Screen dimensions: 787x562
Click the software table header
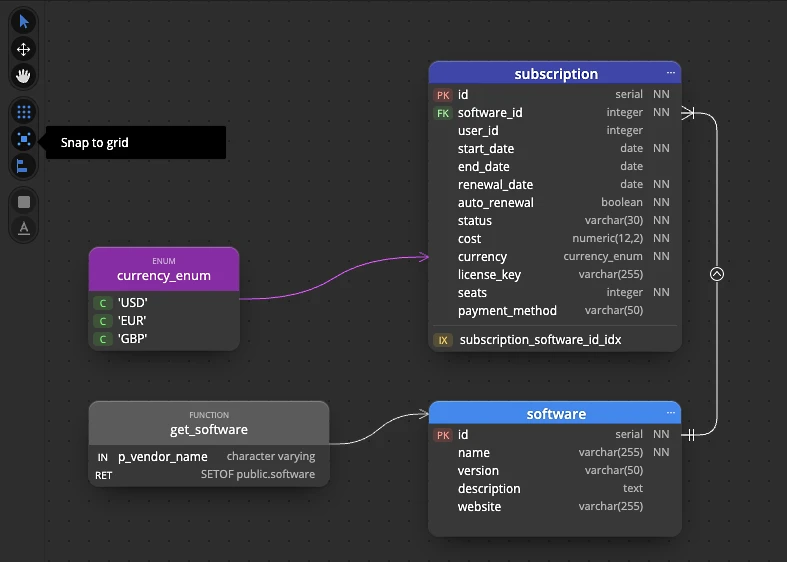(555, 413)
